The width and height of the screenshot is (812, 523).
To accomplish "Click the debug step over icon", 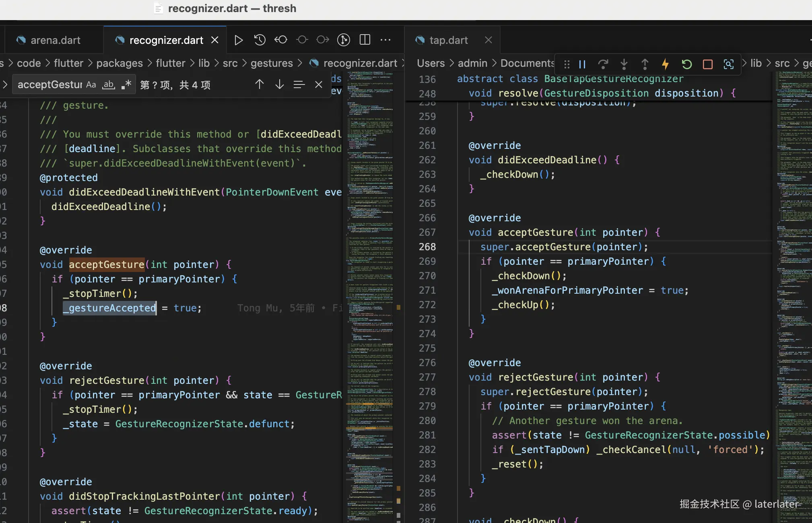I will [x=603, y=64].
